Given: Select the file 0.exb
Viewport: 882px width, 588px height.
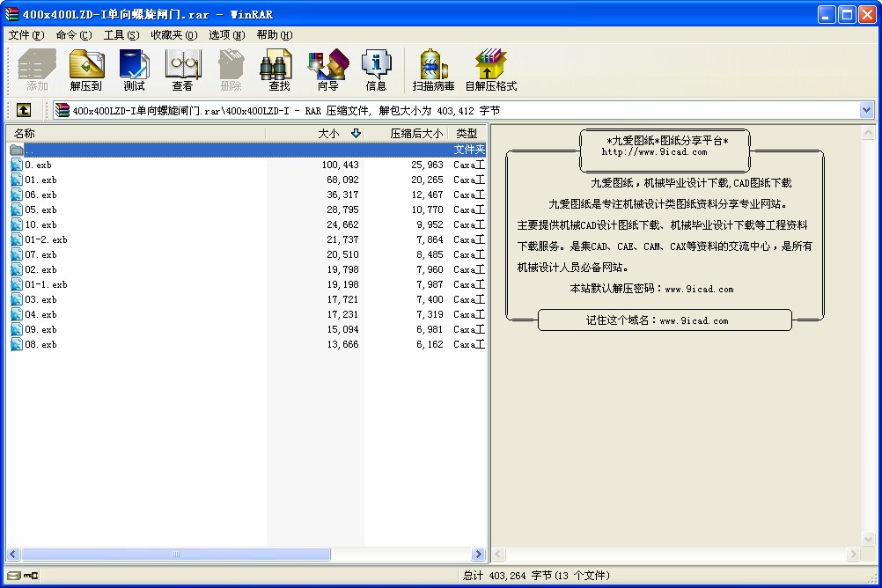Looking at the screenshot, I should click(x=39, y=165).
